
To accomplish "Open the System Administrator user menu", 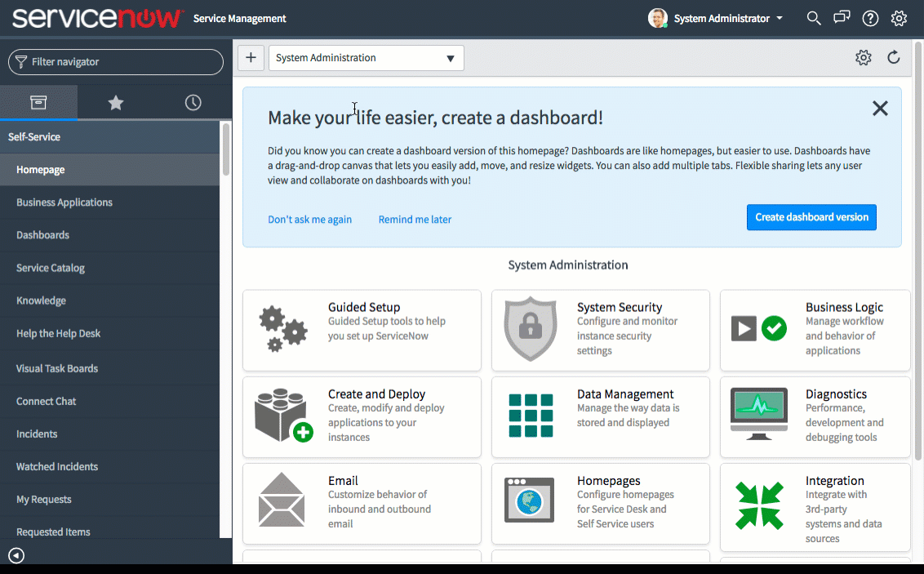I will 728,18.
